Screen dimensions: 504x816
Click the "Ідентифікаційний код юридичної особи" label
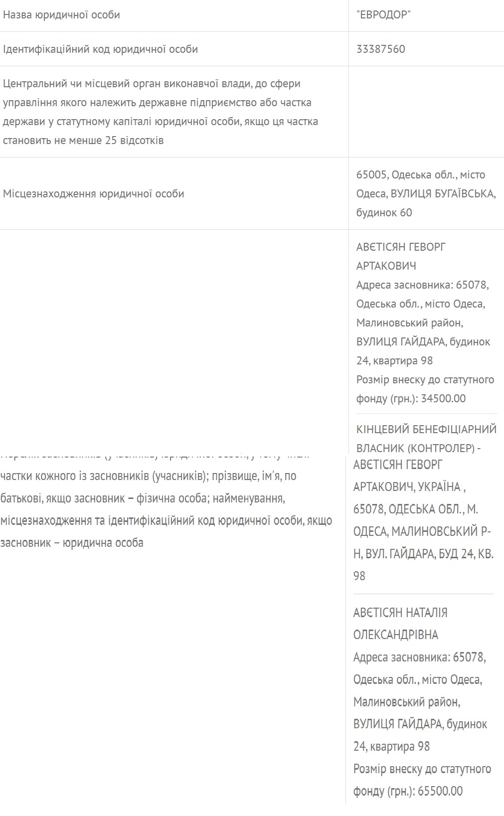pos(100,49)
